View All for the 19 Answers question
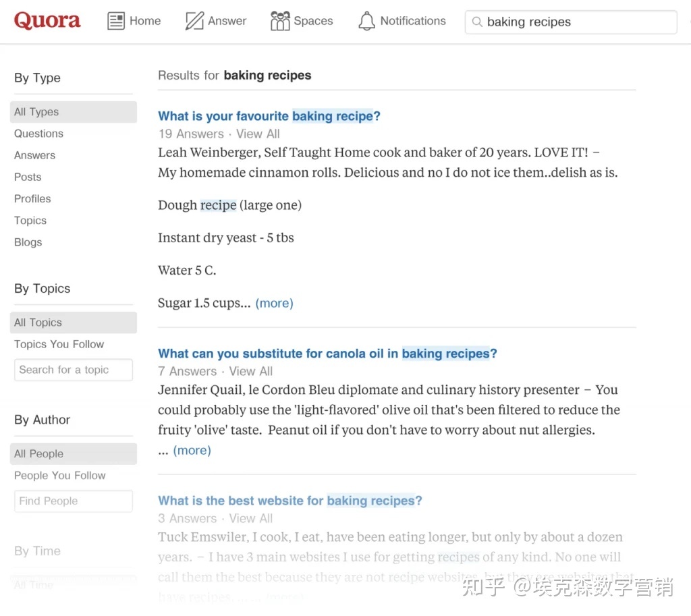Screen dimensions: 691x616 pyautogui.click(x=258, y=134)
